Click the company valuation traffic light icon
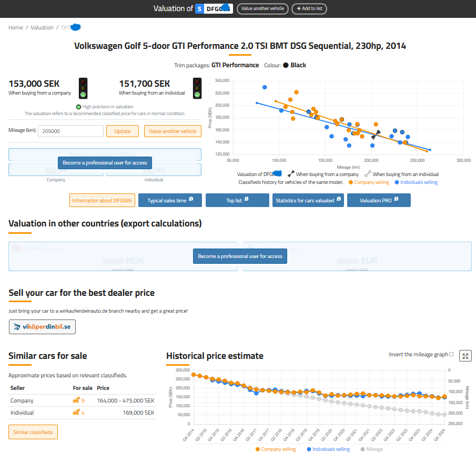This screenshot has height=454, width=476. (x=83, y=88)
